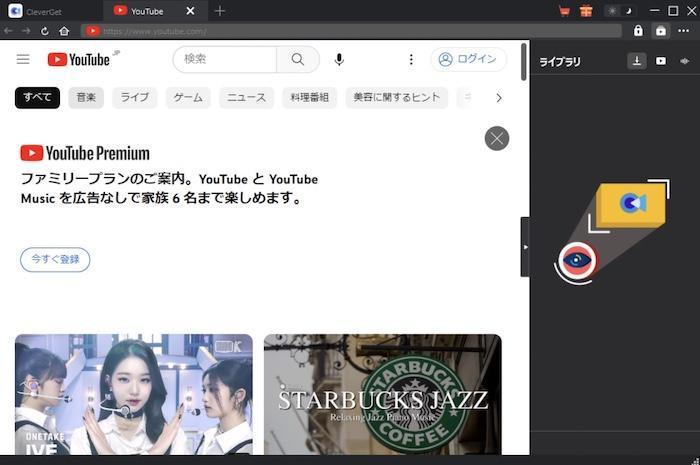Click the 今すぐ登録 register button
The image size is (700, 465).
[x=55, y=259]
